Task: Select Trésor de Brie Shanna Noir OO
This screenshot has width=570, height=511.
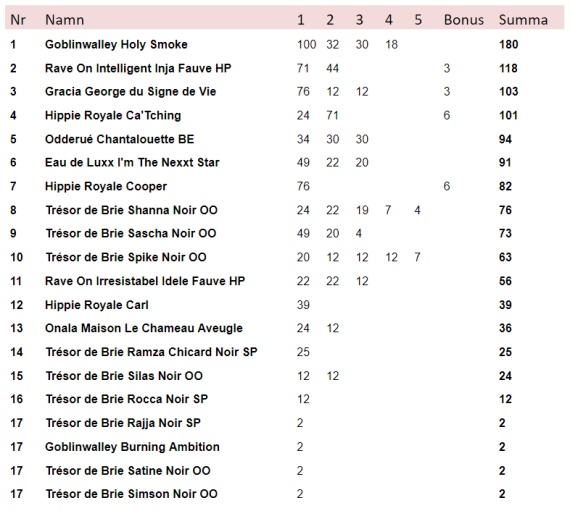Action: pyautogui.click(x=131, y=210)
